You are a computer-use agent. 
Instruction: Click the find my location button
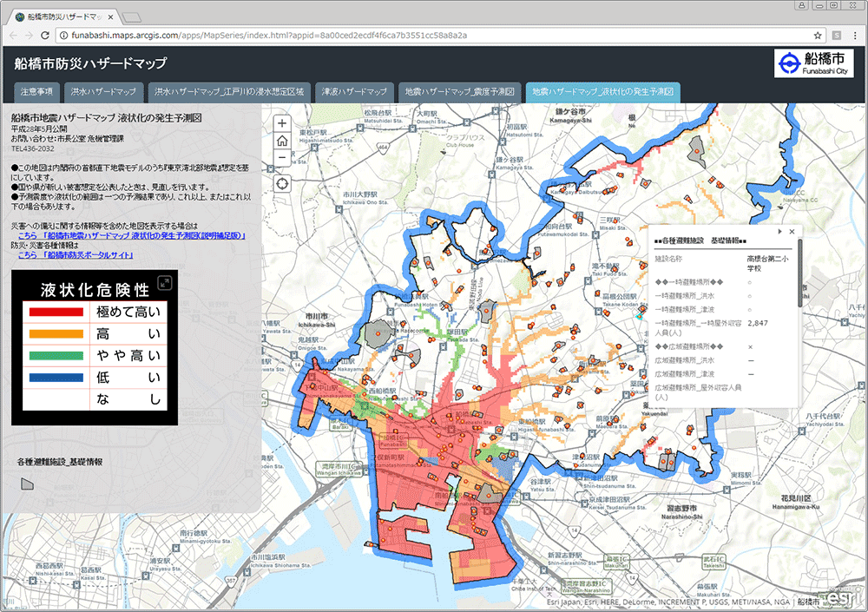coord(282,183)
